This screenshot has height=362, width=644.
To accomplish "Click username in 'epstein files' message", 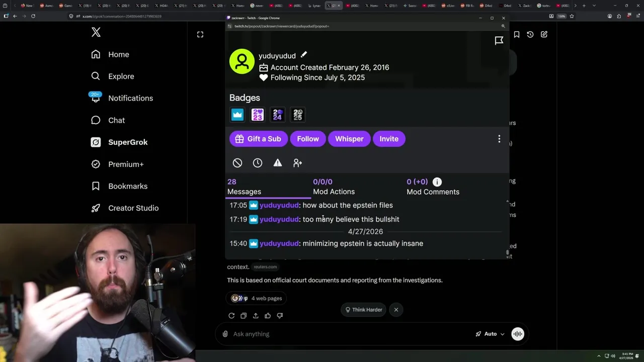I will 279,205.
